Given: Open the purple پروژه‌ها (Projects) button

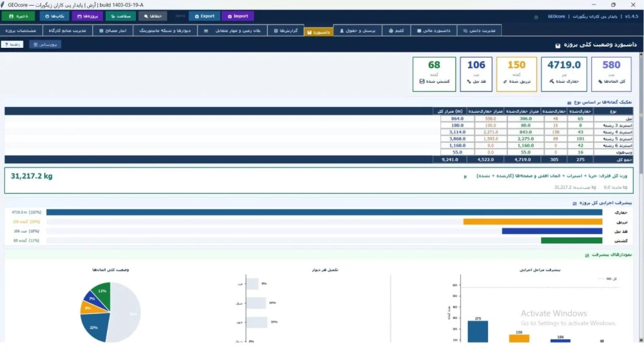Looking at the screenshot, I should pos(87,16).
